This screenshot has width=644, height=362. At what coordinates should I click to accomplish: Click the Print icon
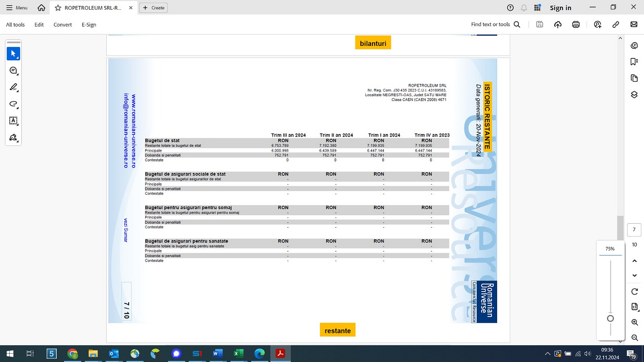pos(576,25)
